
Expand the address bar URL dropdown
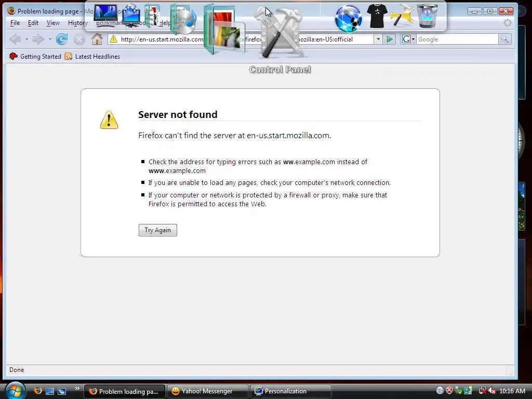pos(378,39)
